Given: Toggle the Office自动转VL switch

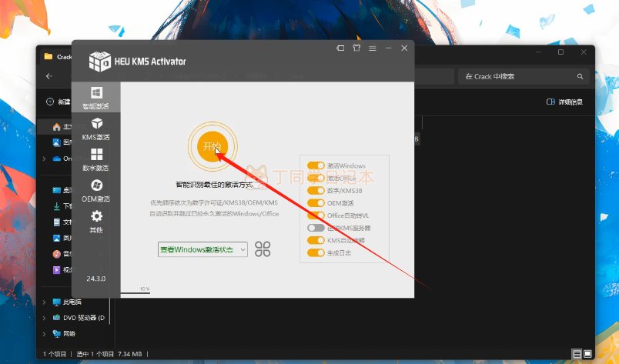Looking at the screenshot, I should coord(316,215).
